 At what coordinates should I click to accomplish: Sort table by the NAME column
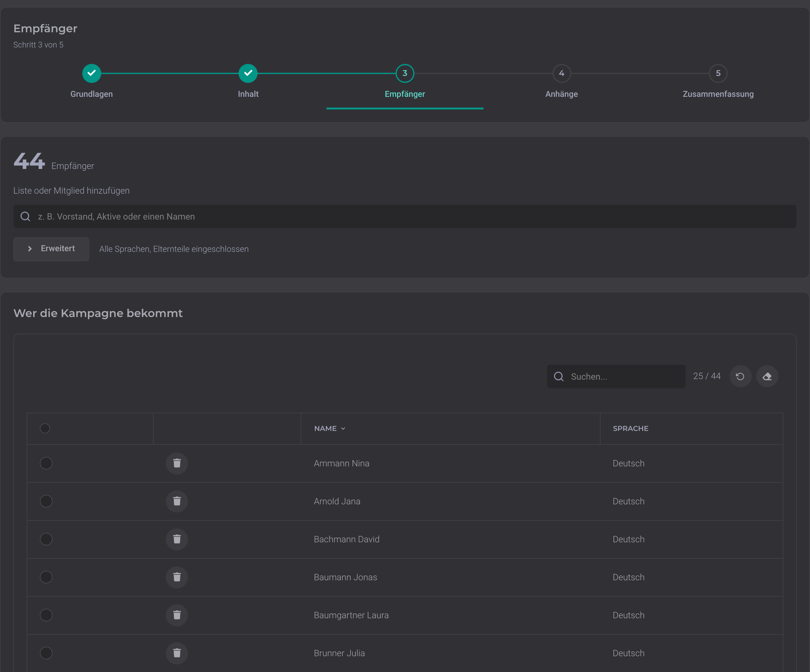[x=330, y=429]
